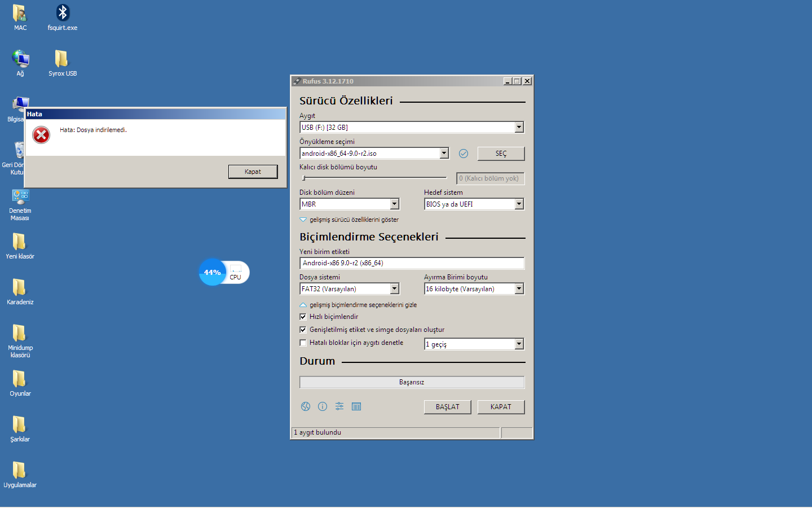Click the Durum heading

point(317,361)
